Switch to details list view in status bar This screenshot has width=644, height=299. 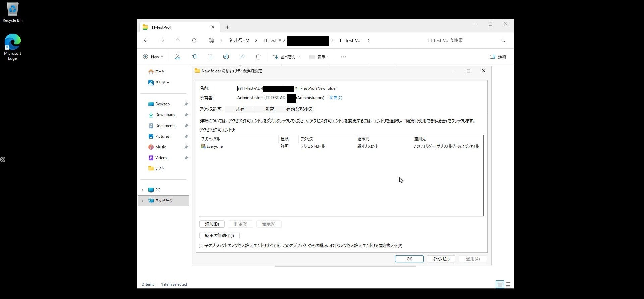click(x=500, y=284)
